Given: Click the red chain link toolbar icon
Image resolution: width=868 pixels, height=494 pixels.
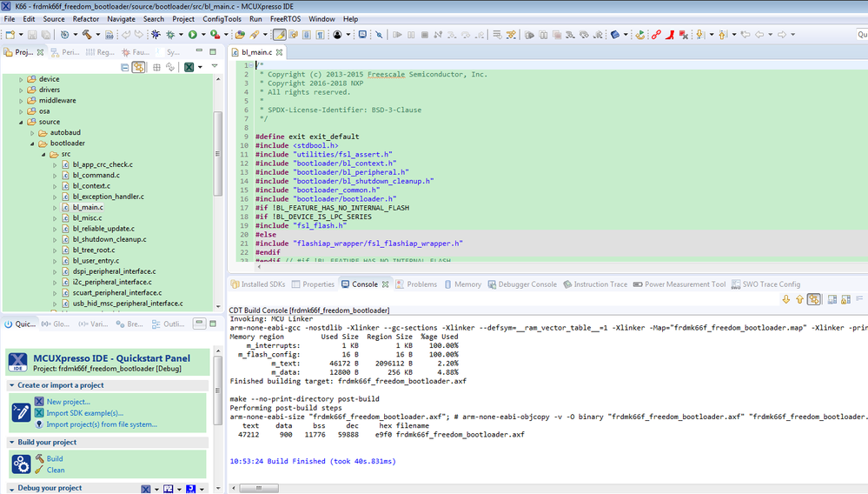Looking at the screenshot, I should (x=657, y=35).
